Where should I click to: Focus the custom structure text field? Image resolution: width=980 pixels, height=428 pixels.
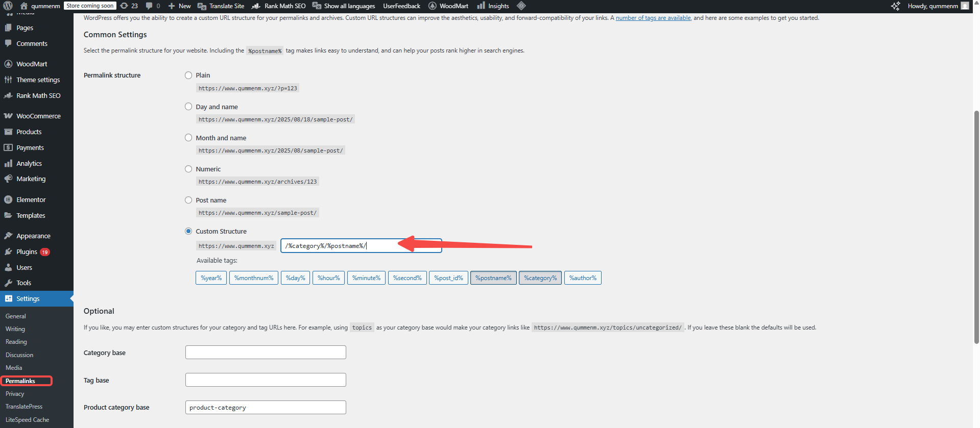click(x=361, y=246)
